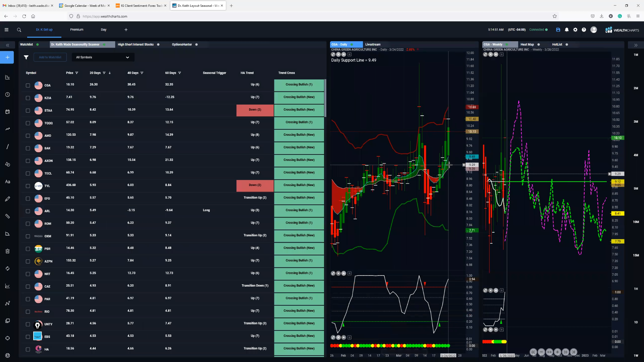Select the indicators chart icon in sidebar
644x362 pixels.
point(7,77)
